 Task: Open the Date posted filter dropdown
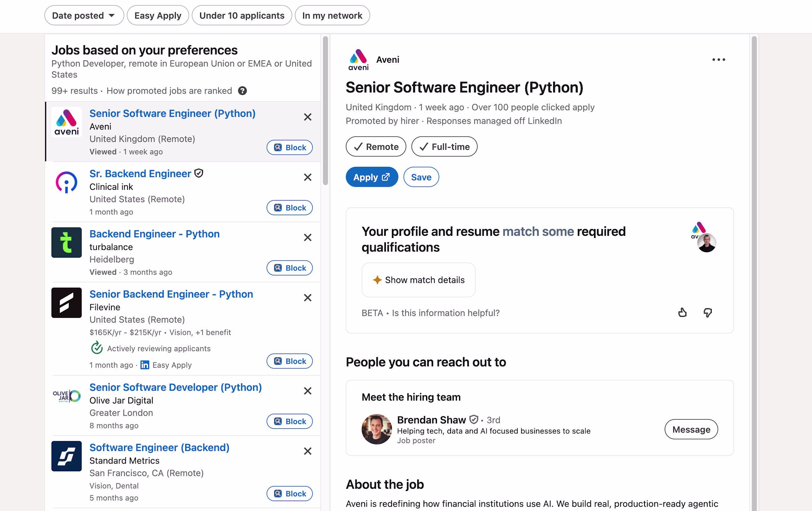click(x=84, y=16)
